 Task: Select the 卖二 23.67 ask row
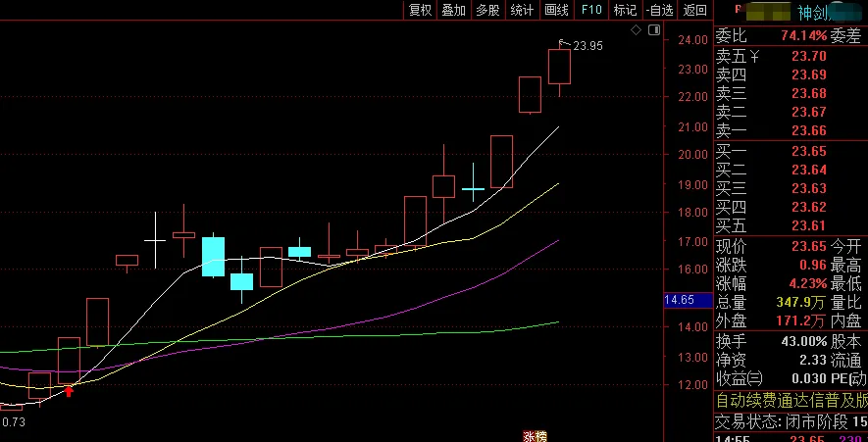pos(791,113)
